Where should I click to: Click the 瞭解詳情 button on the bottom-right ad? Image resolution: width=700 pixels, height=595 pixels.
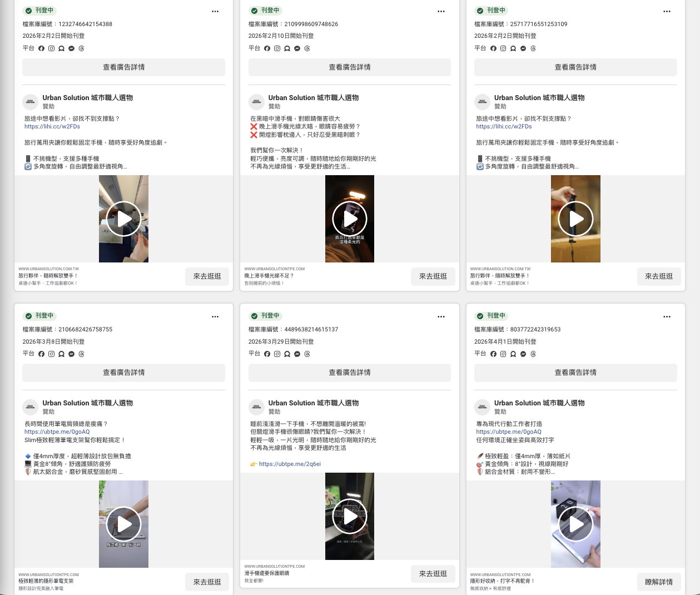(659, 582)
